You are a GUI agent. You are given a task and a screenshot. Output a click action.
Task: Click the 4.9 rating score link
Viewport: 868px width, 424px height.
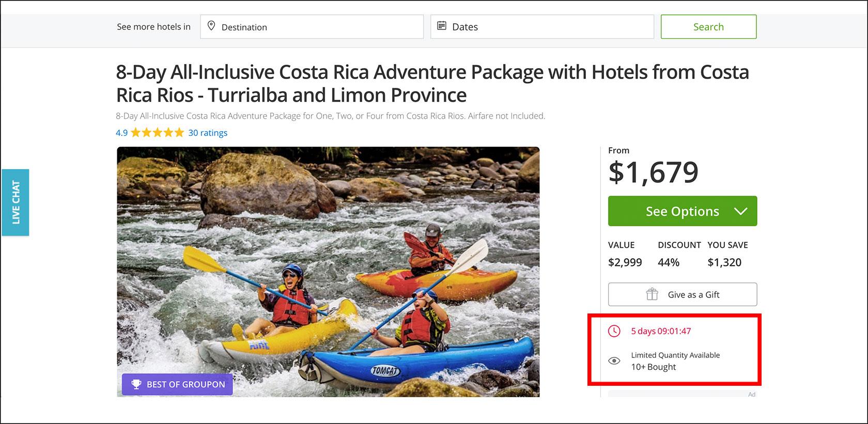121,133
